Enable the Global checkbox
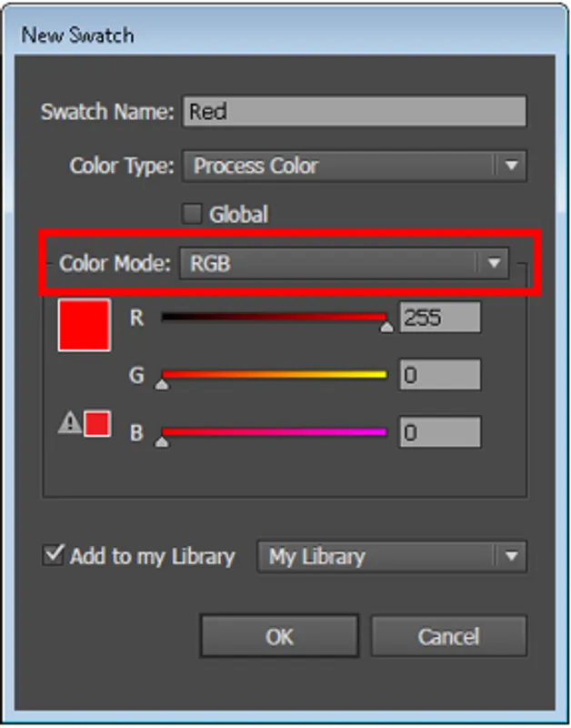Viewport: 571px width, 728px height. tap(192, 215)
